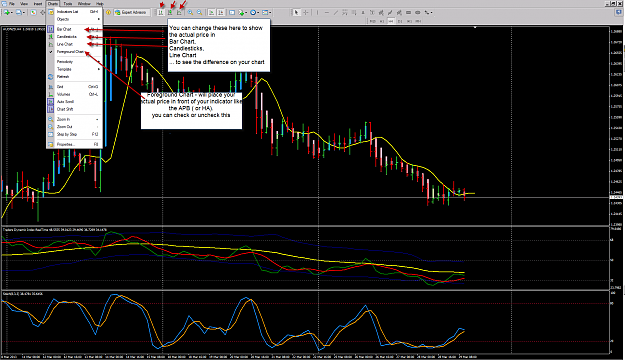Open the Insert menu
625x360 pixels.
click(37, 4)
